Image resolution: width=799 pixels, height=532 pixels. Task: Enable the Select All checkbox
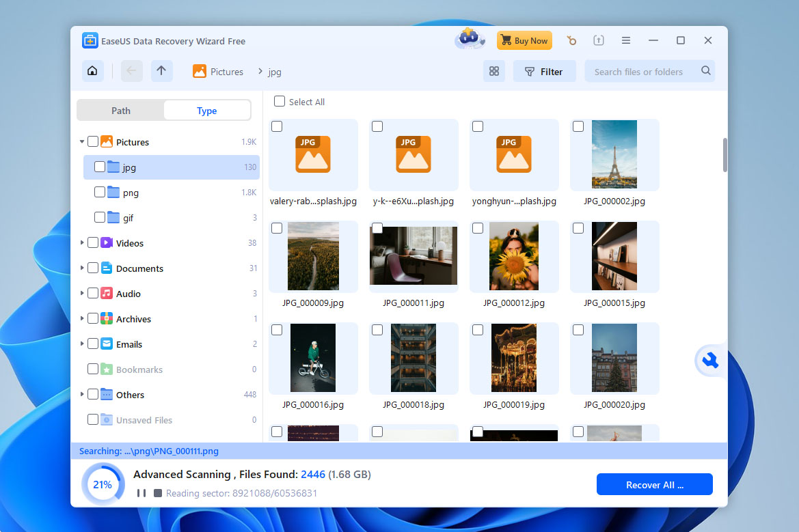coord(279,101)
